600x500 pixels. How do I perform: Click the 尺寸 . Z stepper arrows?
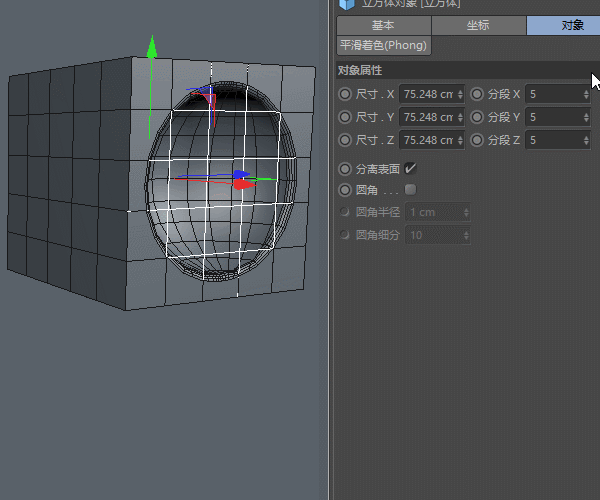click(x=460, y=140)
